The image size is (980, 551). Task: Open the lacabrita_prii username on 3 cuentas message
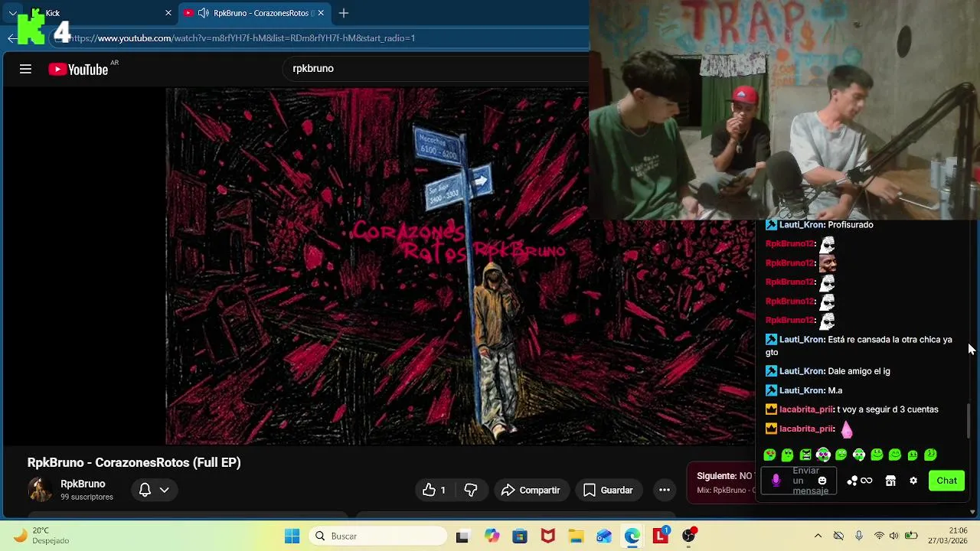tap(806, 409)
